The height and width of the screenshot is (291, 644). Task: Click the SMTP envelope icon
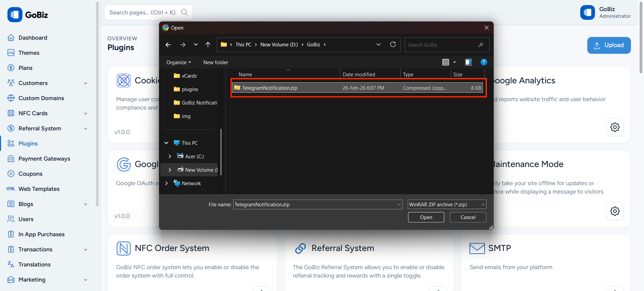477,249
